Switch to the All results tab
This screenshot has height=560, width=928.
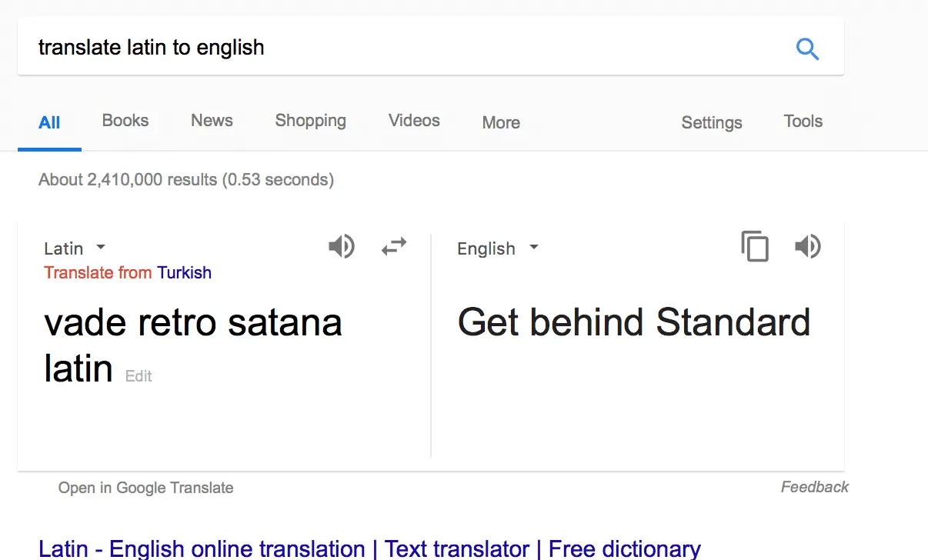[49, 122]
